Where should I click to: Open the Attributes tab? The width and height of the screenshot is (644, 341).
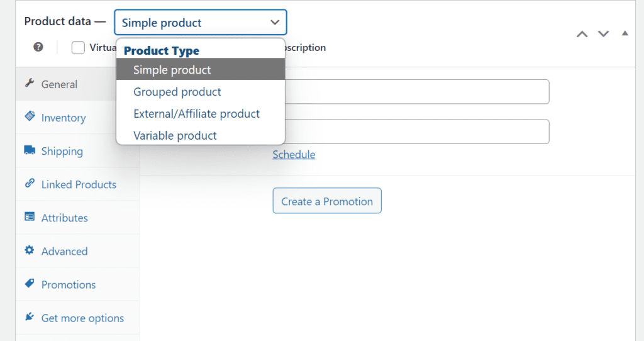point(77,217)
